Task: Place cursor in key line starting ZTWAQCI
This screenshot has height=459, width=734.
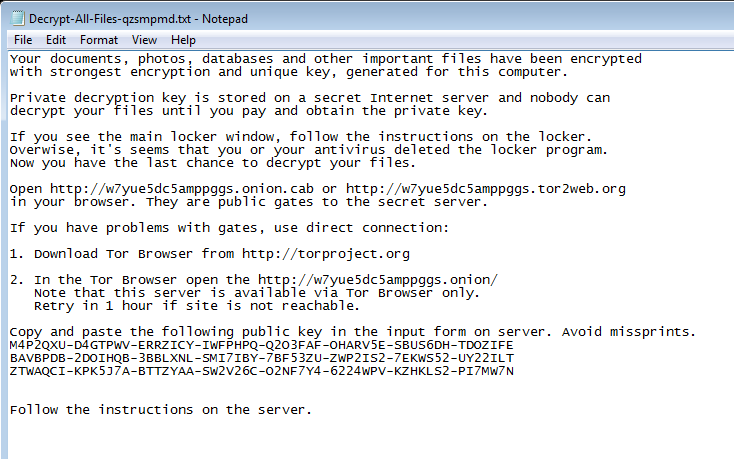Action: click(261, 372)
